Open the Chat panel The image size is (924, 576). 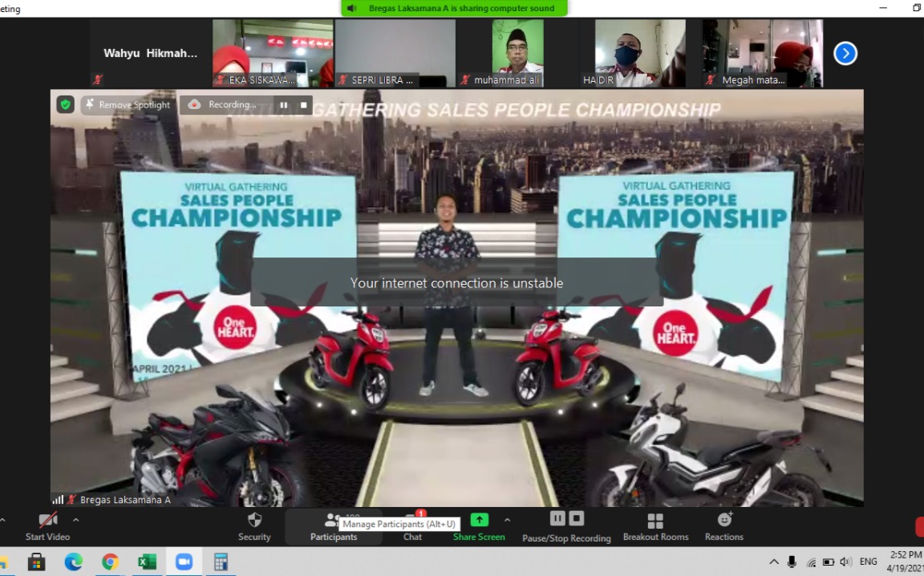pyautogui.click(x=412, y=527)
